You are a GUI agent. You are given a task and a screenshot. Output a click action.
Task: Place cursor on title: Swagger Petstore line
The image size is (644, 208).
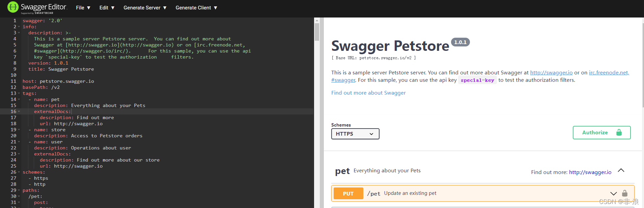click(61, 69)
